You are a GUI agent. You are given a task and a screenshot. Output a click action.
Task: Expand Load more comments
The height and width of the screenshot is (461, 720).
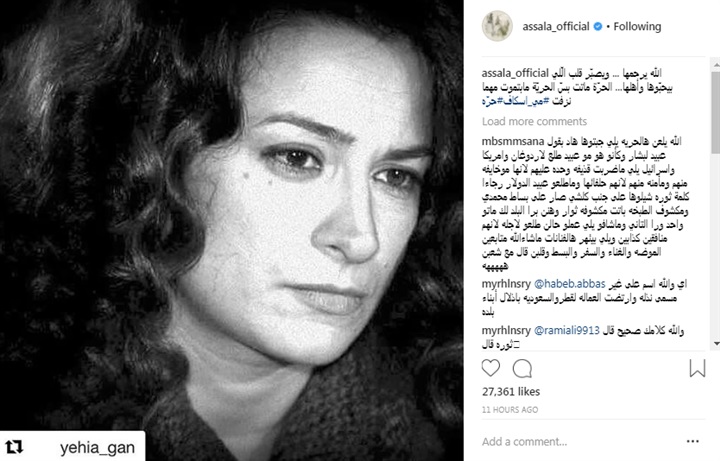534,121
